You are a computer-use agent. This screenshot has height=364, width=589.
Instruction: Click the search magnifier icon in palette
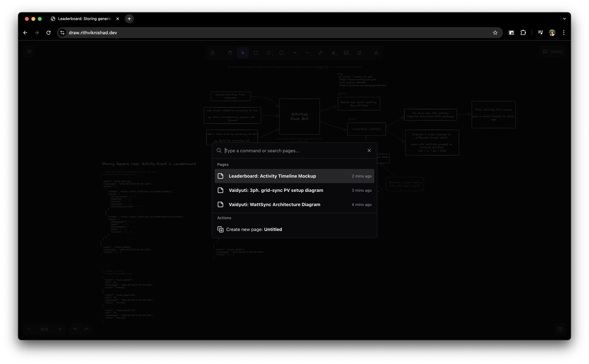click(219, 150)
